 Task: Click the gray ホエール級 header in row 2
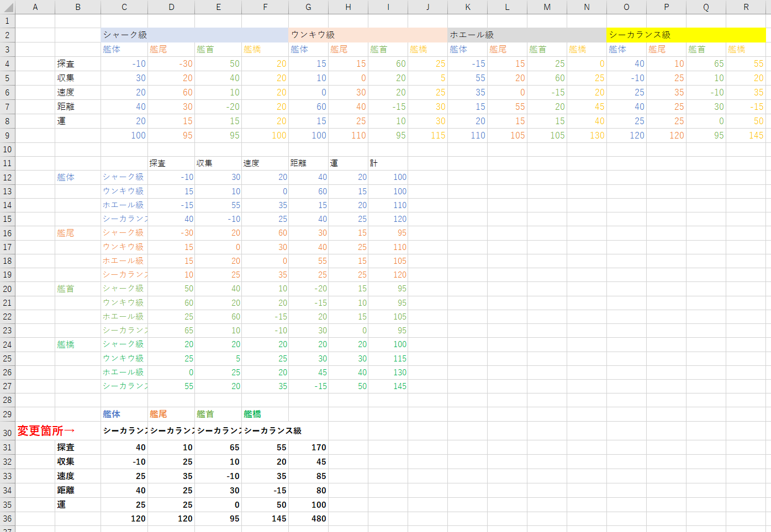(x=472, y=35)
